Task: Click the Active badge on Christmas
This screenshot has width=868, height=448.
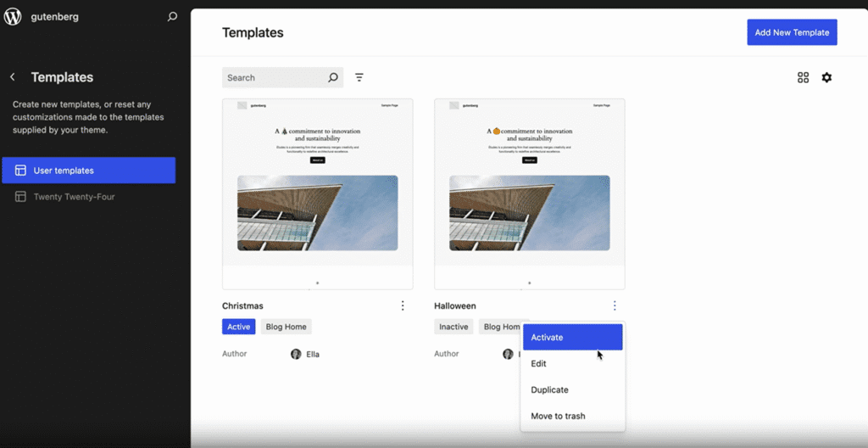Action: [238, 327]
